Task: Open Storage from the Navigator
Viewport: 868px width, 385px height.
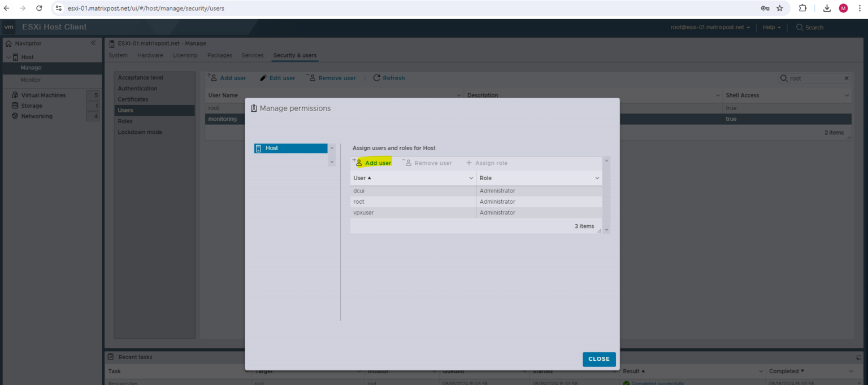Action: (x=32, y=106)
